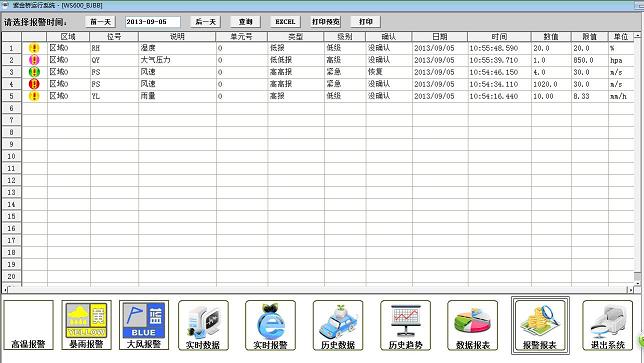Go to previous day with 前一天 button
The width and height of the screenshot is (644, 363).
[101, 22]
